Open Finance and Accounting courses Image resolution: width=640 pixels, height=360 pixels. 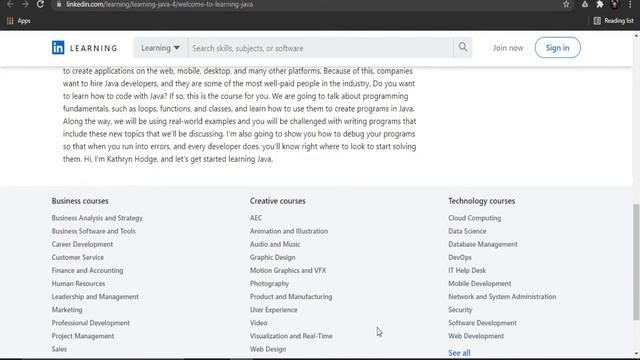tap(87, 270)
